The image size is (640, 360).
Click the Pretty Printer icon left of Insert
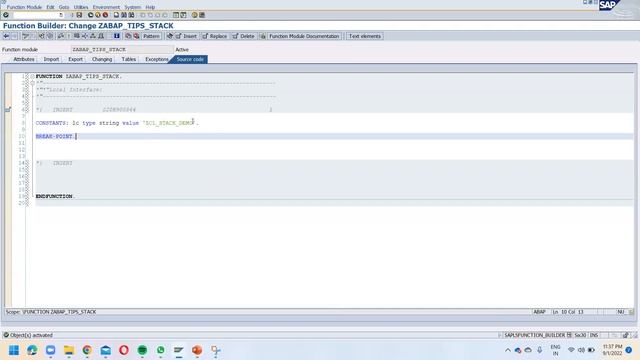tap(170, 36)
